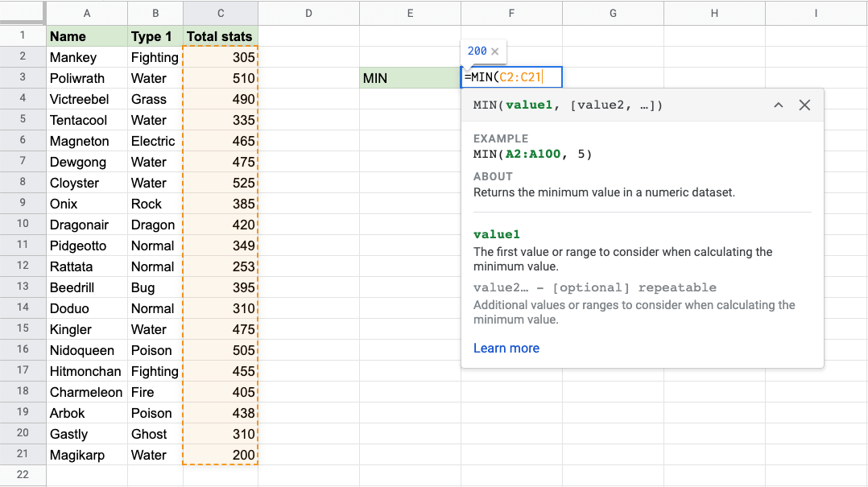Click the select-all corner box
868x487 pixels.
coord(23,12)
